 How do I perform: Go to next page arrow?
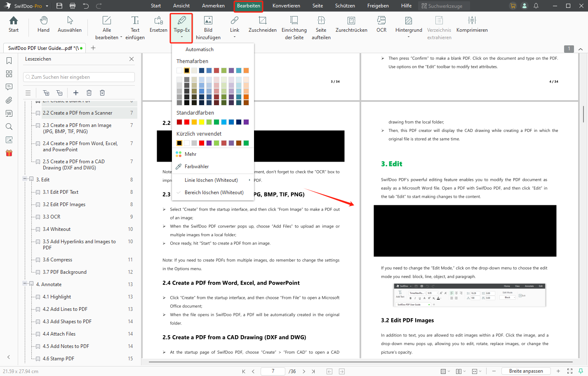[304, 371]
